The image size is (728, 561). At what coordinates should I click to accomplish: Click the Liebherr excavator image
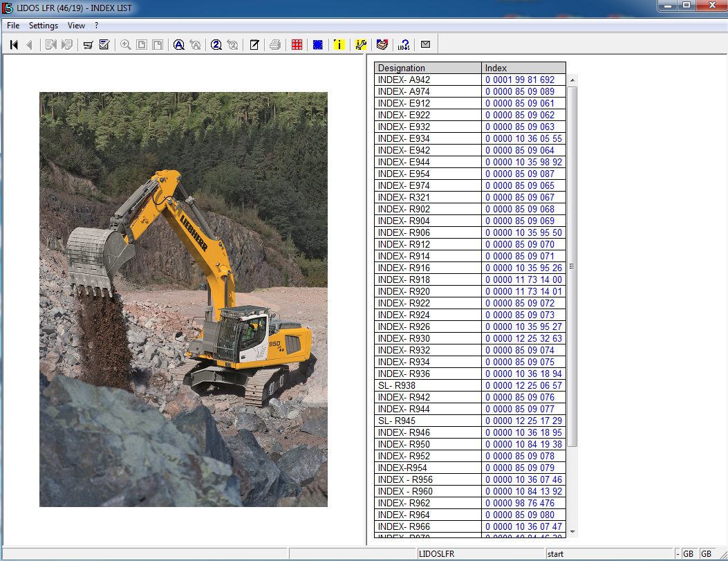click(183, 299)
